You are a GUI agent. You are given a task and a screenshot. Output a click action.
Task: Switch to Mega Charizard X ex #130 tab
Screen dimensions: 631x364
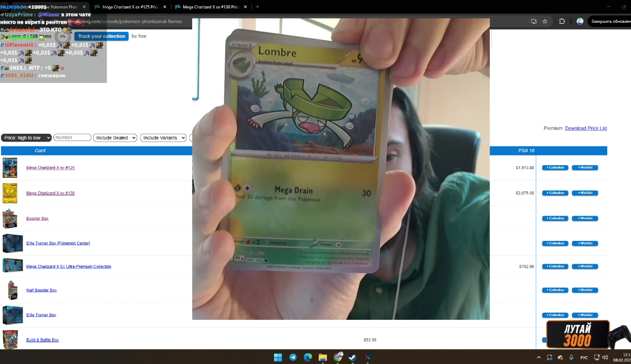click(x=211, y=7)
